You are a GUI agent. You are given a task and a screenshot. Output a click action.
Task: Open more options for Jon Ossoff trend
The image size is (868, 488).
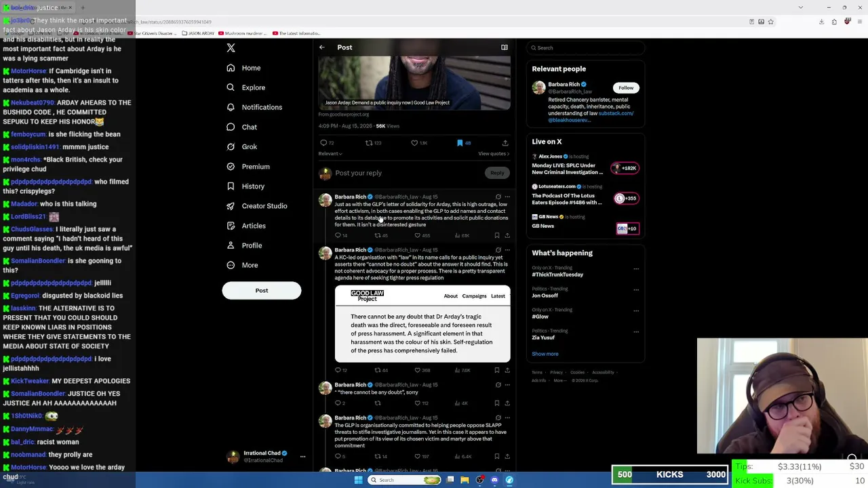[x=636, y=289]
